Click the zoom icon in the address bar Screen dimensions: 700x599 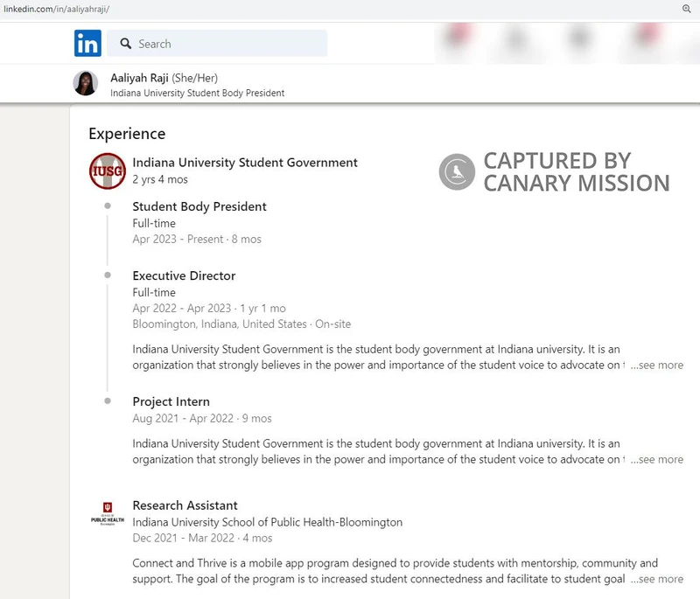688,8
